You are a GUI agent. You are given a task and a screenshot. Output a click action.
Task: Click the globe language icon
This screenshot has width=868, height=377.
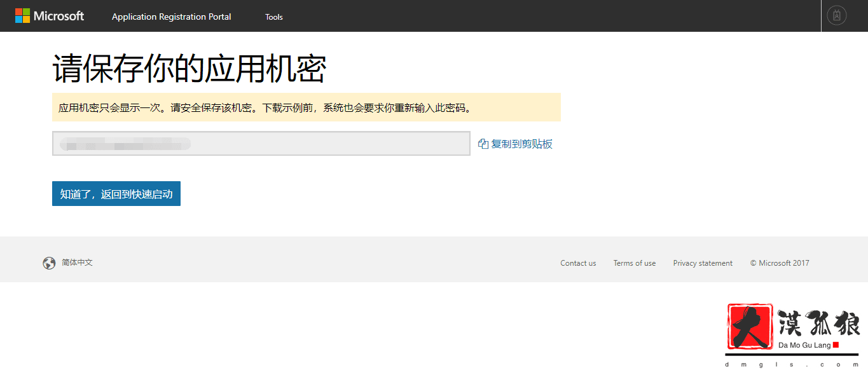49,263
